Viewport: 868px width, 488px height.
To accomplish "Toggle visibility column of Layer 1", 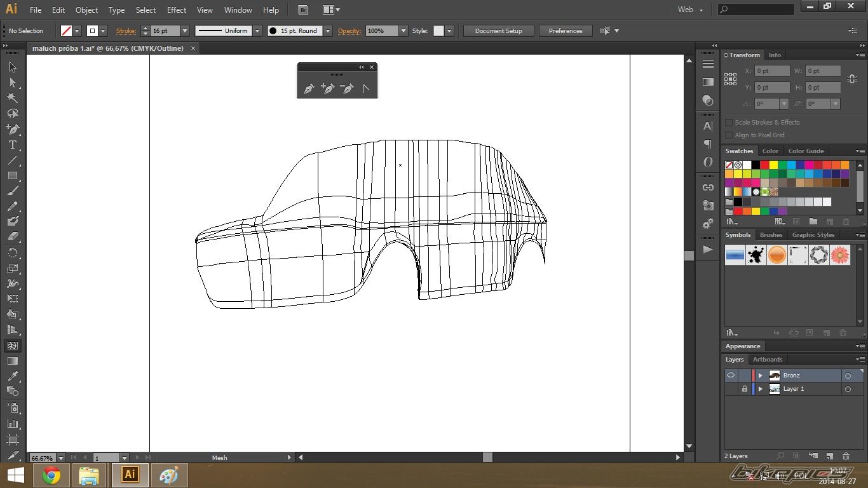I will (731, 389).
